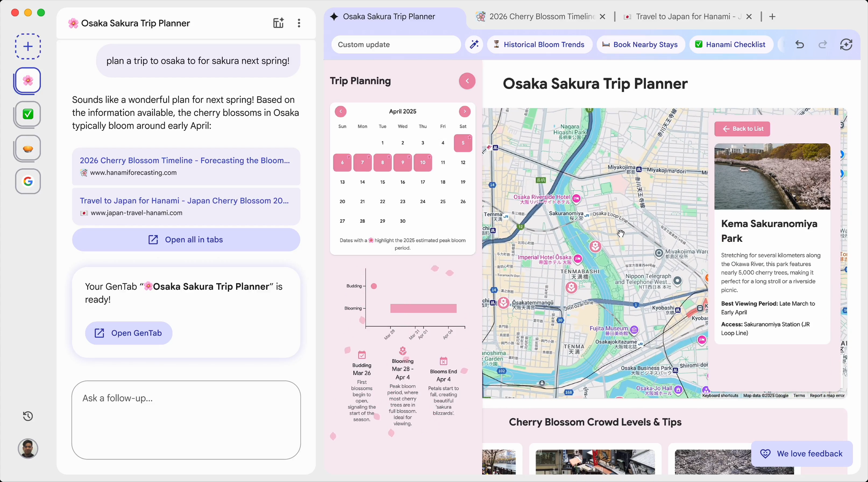Screen dimensions: 868x482
Task: Click the magic wand icon beside Custom update
Action: tap(474, 44)
